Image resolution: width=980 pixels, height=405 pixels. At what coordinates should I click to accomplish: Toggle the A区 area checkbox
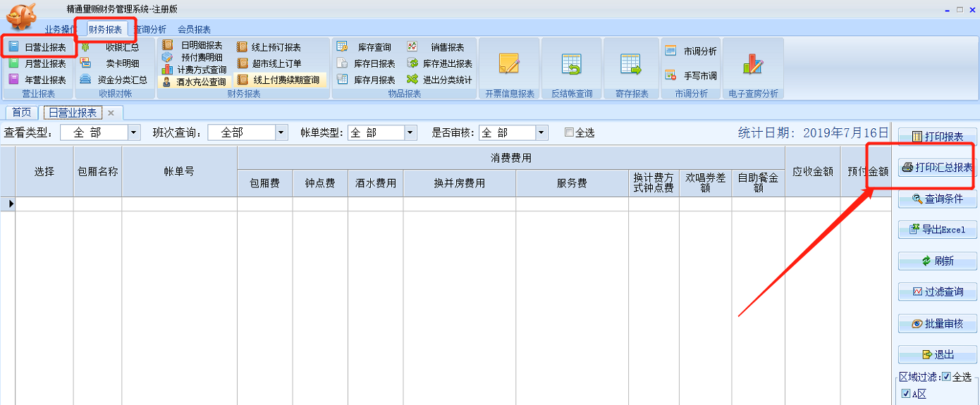(906, 394)
